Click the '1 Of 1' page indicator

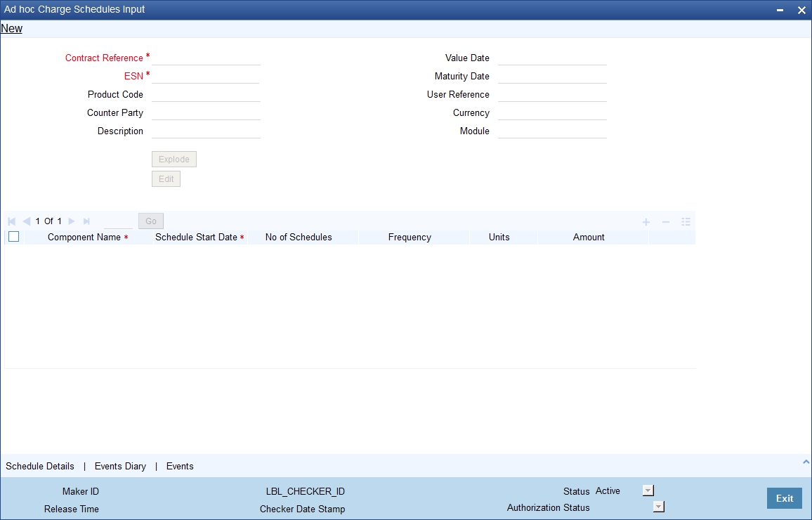(x=48, y=221)
